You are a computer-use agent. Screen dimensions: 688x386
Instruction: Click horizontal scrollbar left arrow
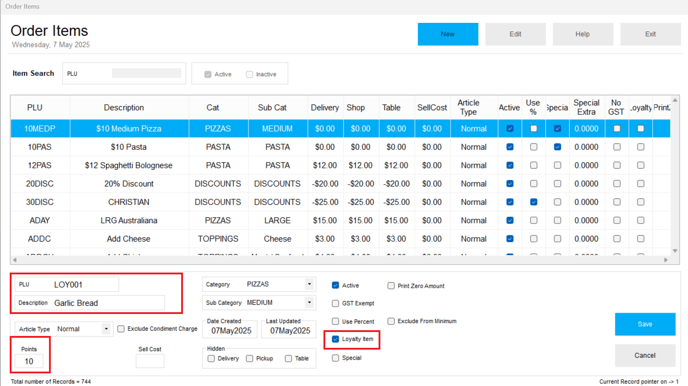[14, 260]
